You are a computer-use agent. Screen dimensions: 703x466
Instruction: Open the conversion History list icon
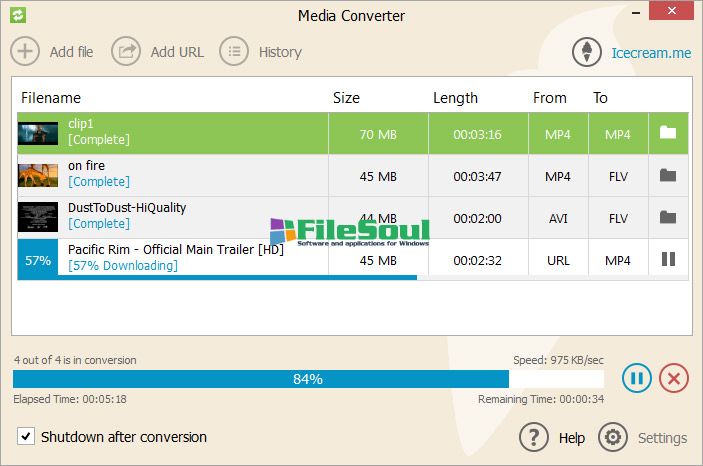pos(234,51)
